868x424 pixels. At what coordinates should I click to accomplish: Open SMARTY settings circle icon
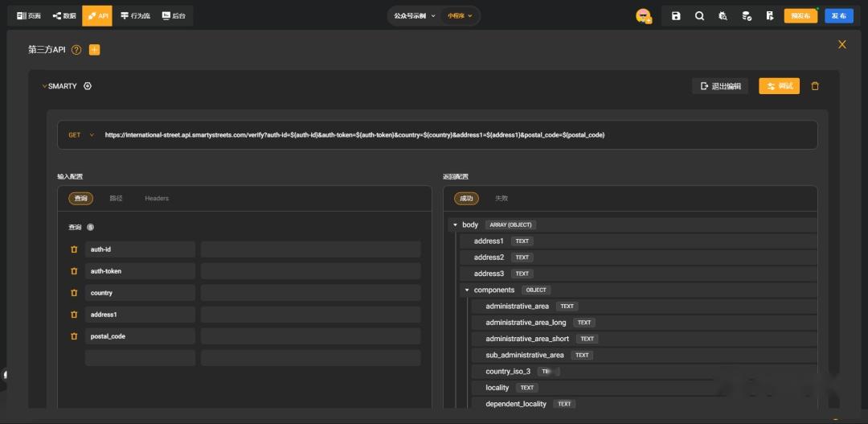coord(88,86)
